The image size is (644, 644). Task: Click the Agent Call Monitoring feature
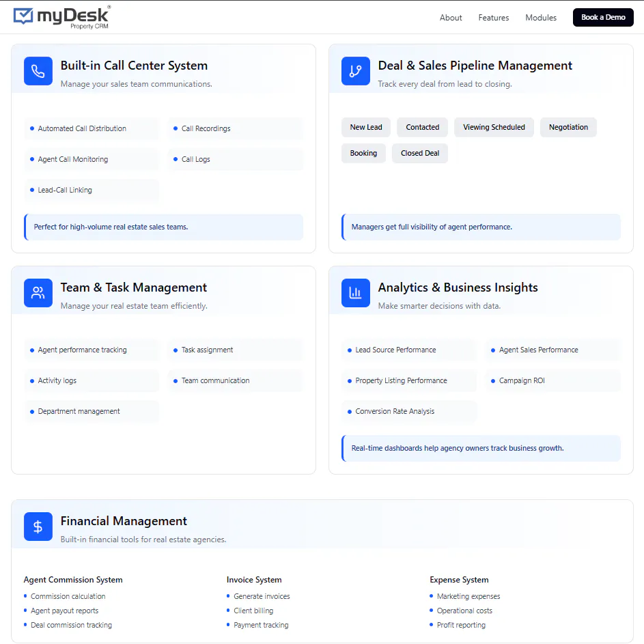tap(92, 159)
